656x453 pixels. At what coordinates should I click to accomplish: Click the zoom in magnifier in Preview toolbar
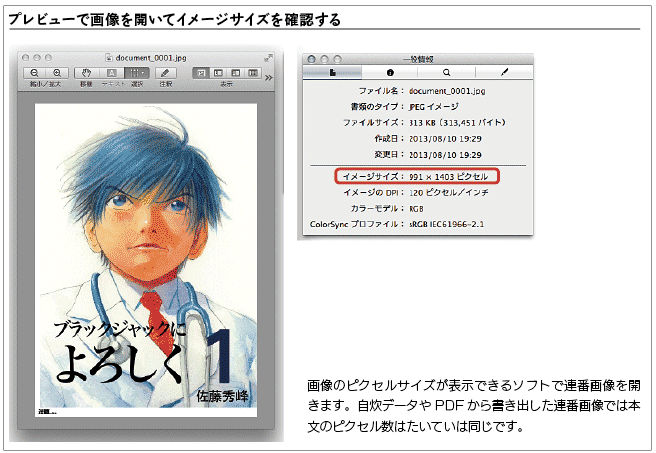point(57,73)
